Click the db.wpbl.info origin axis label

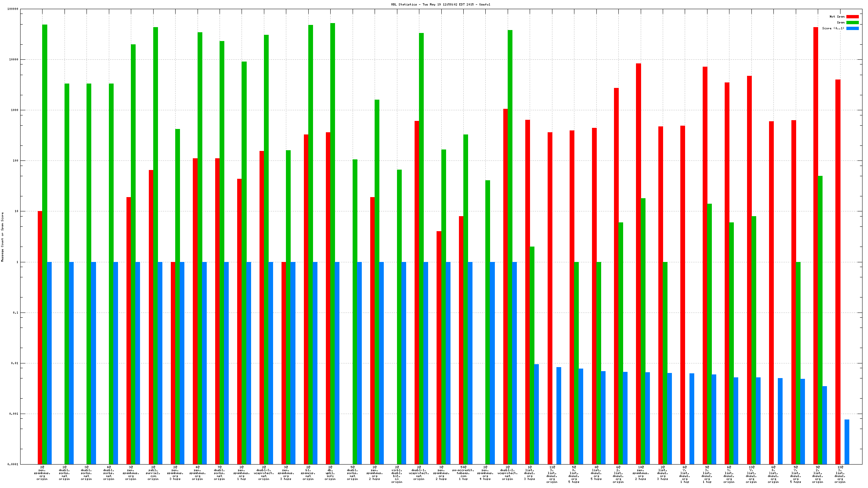330,473
